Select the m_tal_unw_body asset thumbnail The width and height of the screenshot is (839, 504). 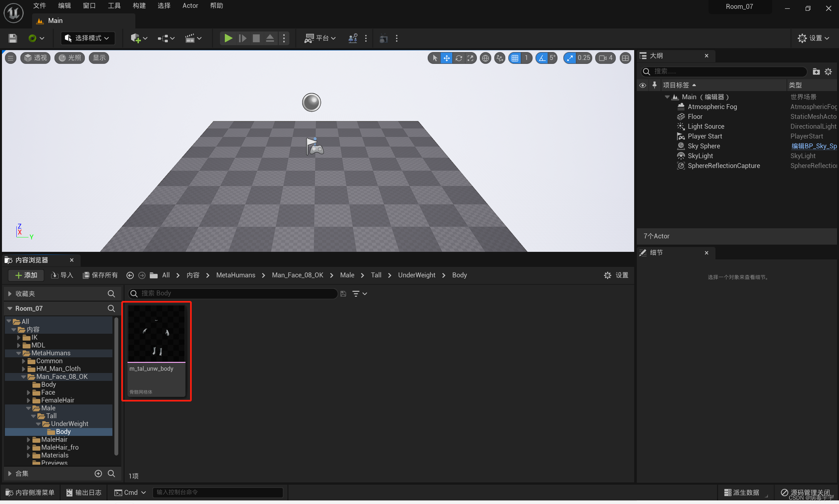(x=156, y=333)
